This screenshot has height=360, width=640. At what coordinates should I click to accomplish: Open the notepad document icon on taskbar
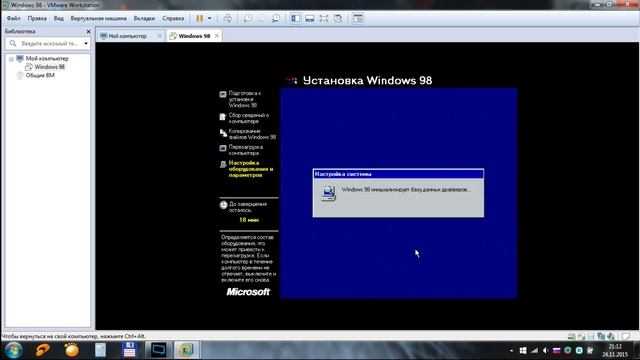[100, 350]
